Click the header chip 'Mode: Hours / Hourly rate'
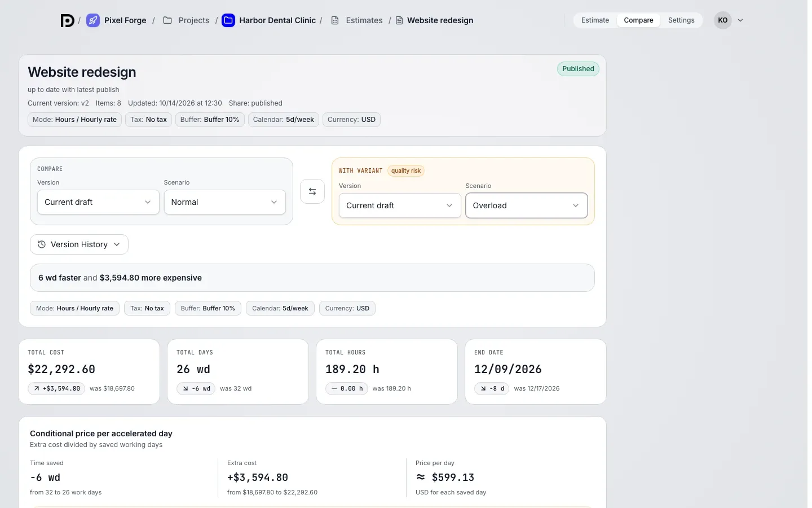This screenshot has width=812, height=508. (74, 120)
